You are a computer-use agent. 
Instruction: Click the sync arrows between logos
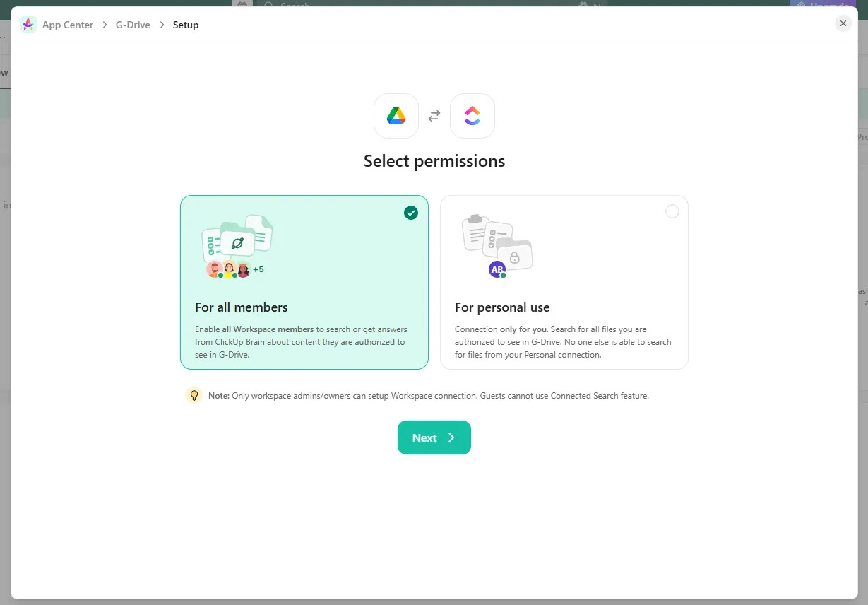pyautogui.click(x=434, y=116)
